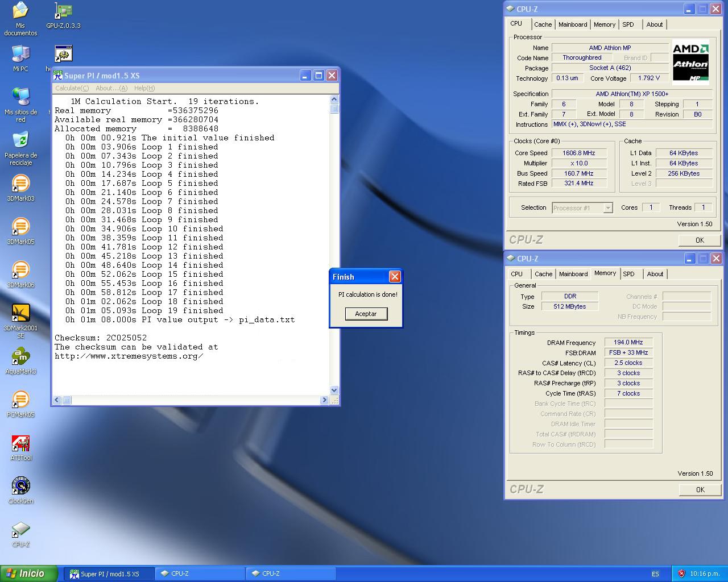Switch to Memory tab in top CPU-Z window
The image size is (728, 582).
605,24
